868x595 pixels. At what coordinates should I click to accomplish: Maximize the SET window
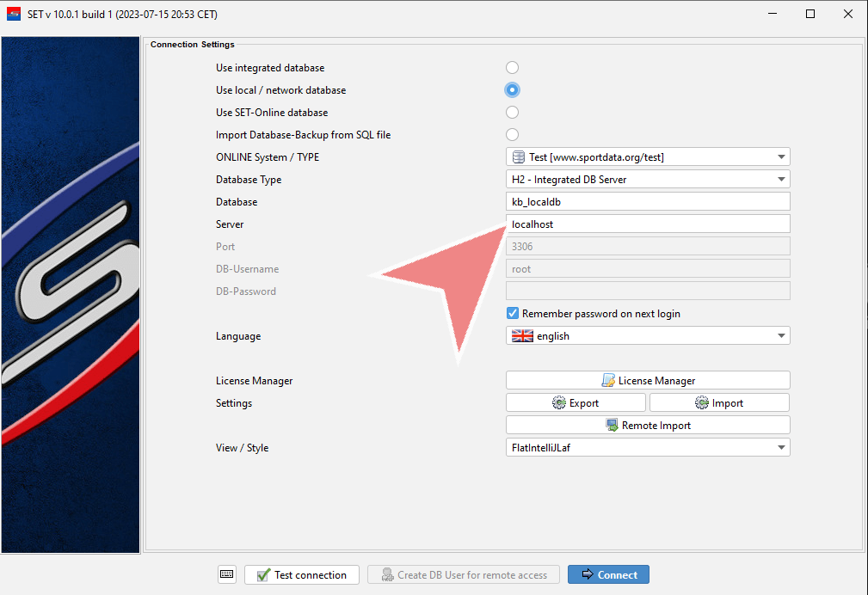tap(810, 14)
